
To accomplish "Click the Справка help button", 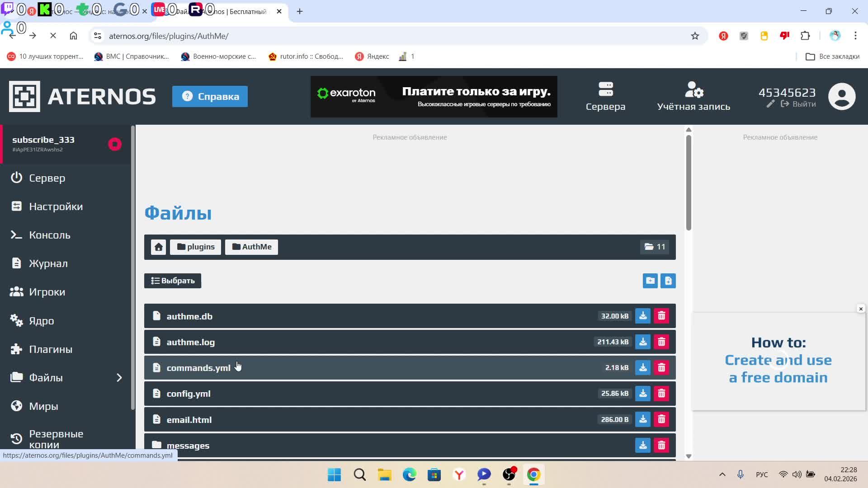I will (x=210, y=96).
